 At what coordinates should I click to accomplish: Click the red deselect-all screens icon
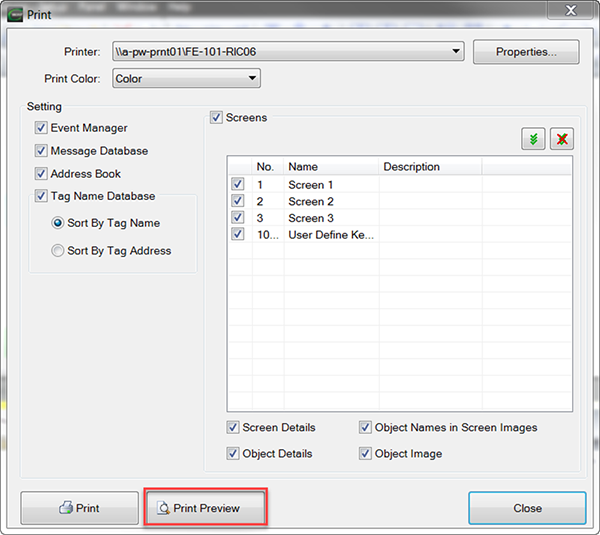562,138
